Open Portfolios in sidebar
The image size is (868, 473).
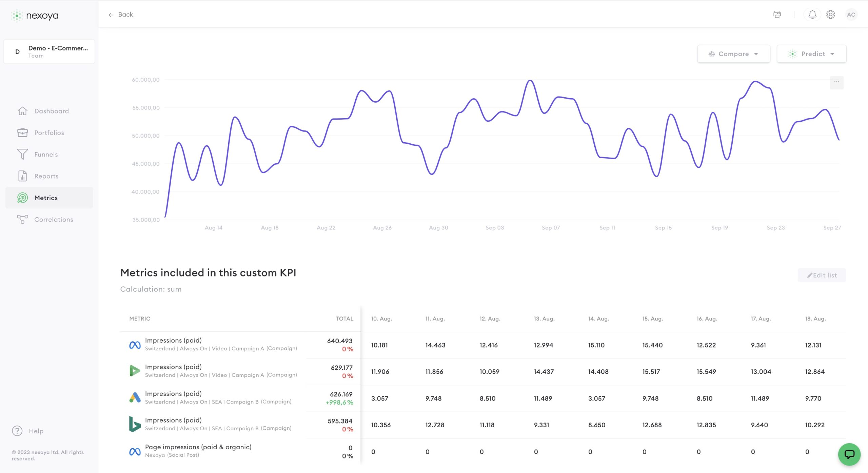coord(49,133)
